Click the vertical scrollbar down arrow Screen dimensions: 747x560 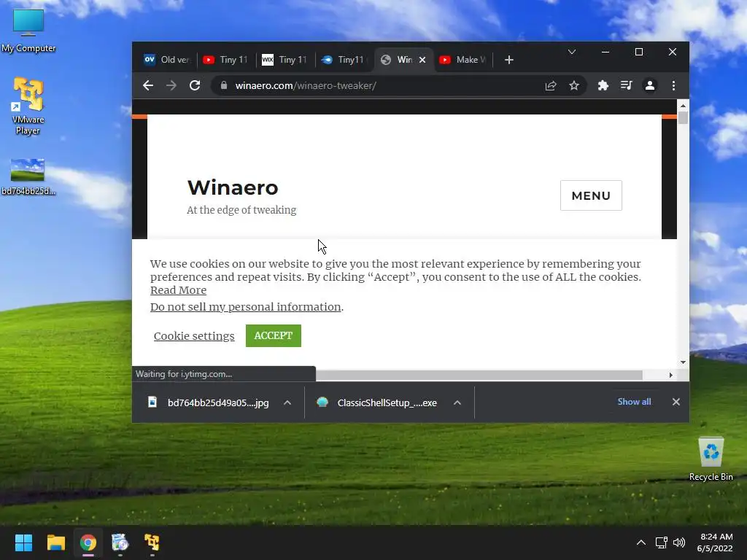tap(683, 362)
